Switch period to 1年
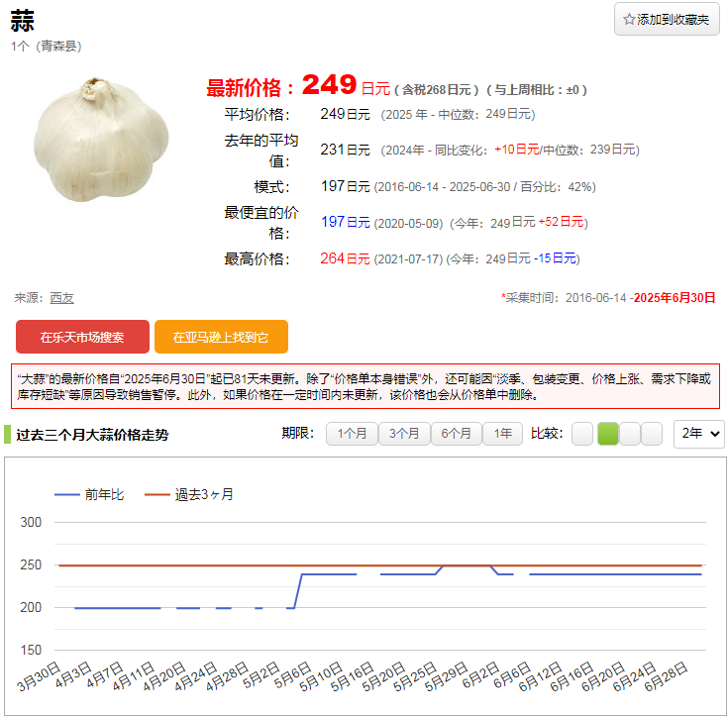 pos(503,434)
